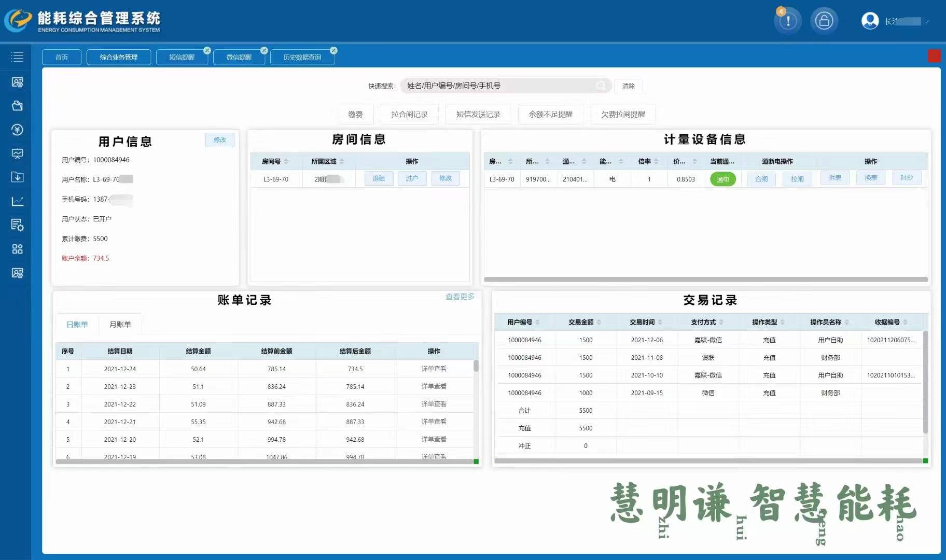Toggle sort on 房间号 column
The image size is (946, 560).
[x=286, y=161]
